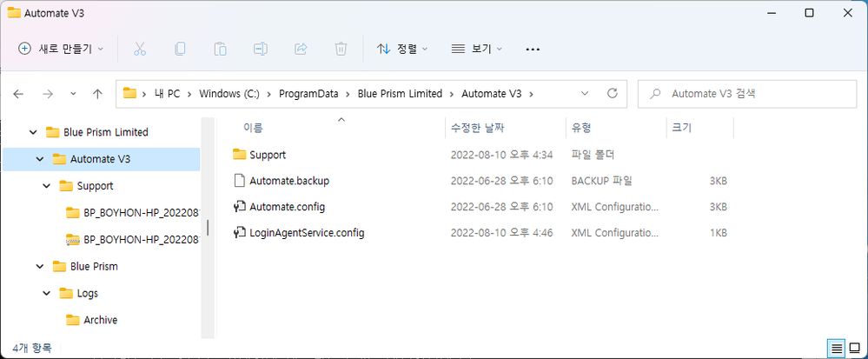Image resolution: width=868 pixels, height=359 pixels.
Task: Open the 정렬 (Sort) dropdown
Action: click(x=402, y=49)
